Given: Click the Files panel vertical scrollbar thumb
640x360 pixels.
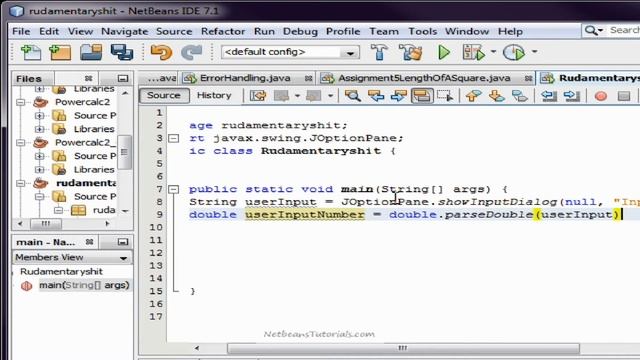Looking at the screenshot, I should pyautogui.click(x=124, y=152).
